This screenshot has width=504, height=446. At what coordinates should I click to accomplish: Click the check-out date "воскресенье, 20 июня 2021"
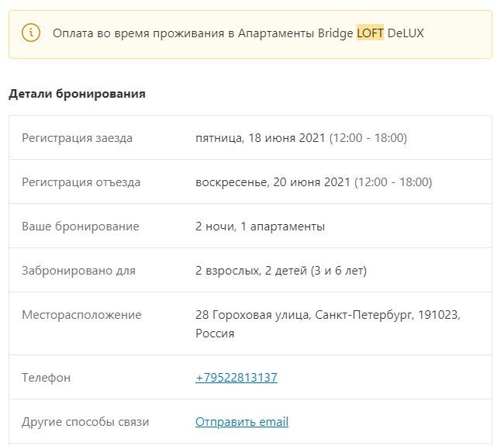273,182
